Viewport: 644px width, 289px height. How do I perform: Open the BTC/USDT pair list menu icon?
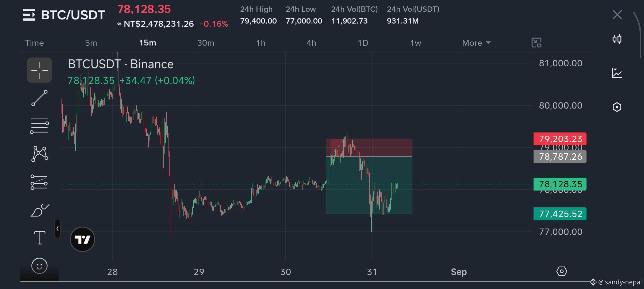[x=29, y=15]
